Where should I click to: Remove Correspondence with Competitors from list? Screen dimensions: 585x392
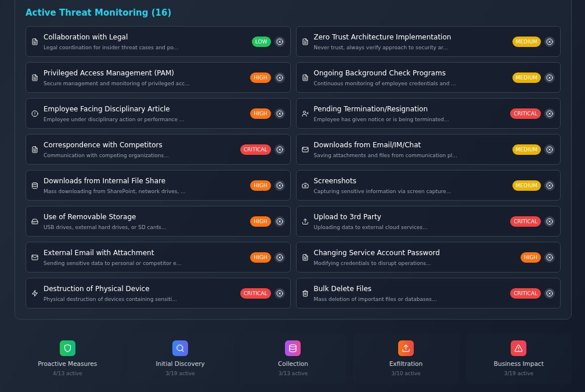pyautogui.click(x=280, y=150)
